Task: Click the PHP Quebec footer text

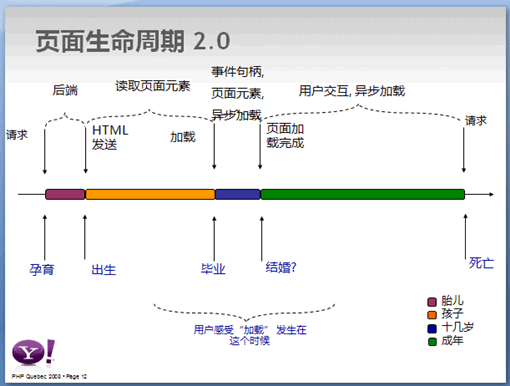Action: point(49,376)
